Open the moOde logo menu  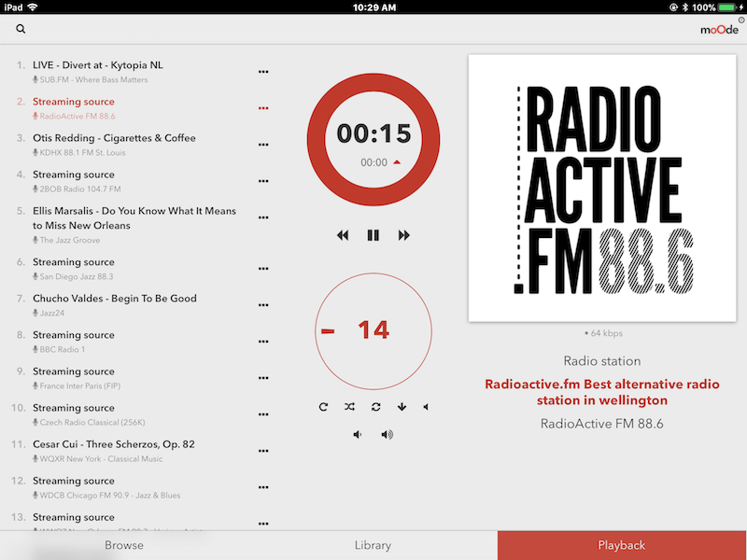719,30
